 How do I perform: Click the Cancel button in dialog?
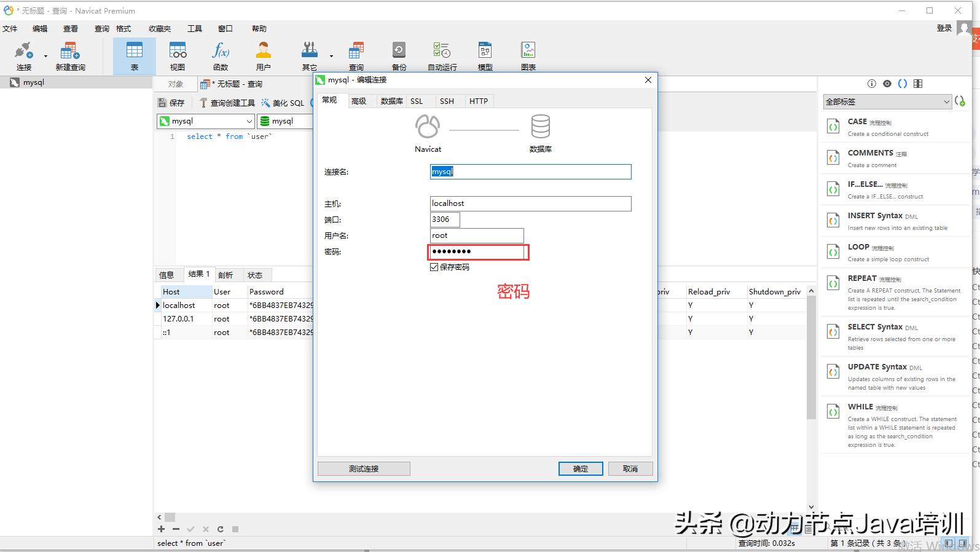point(630,468)
